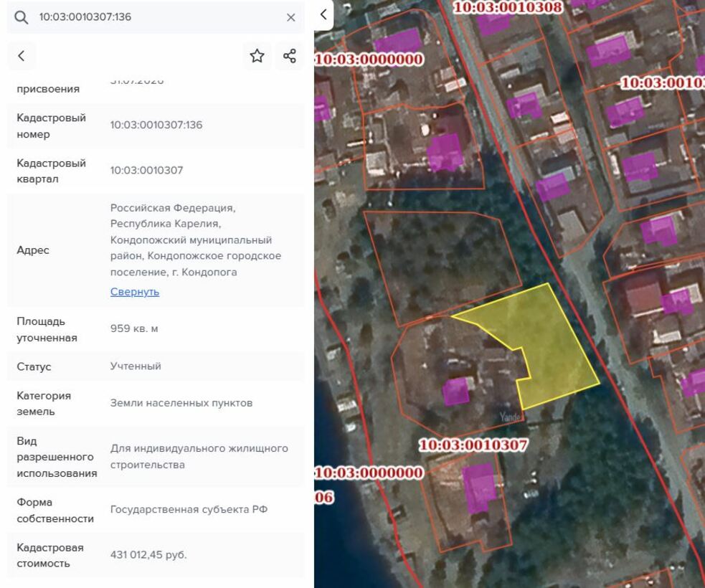The image size is (705, 588).
Task: Click the 'Кадастровый квартал' label
Action: point(51,171)
